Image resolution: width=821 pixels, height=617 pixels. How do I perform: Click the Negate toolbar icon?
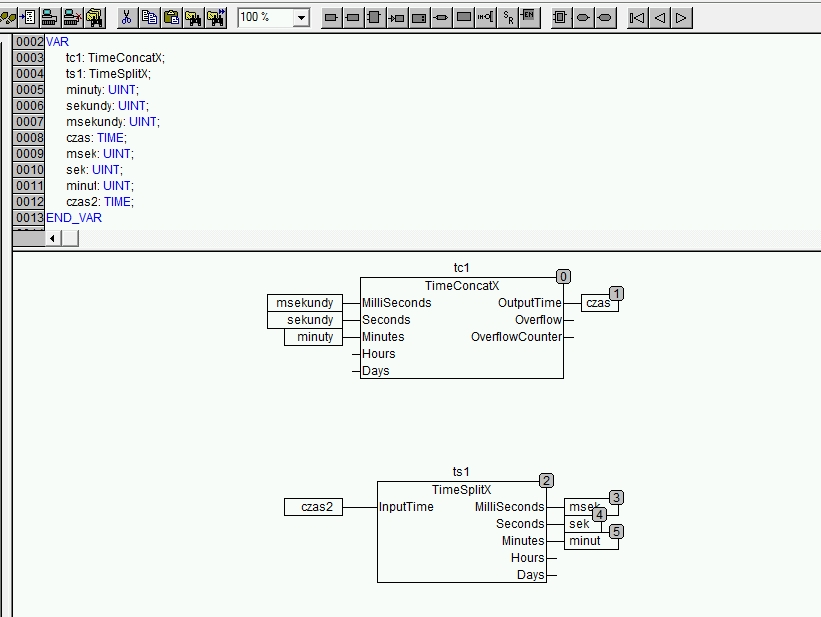(485, 17)
